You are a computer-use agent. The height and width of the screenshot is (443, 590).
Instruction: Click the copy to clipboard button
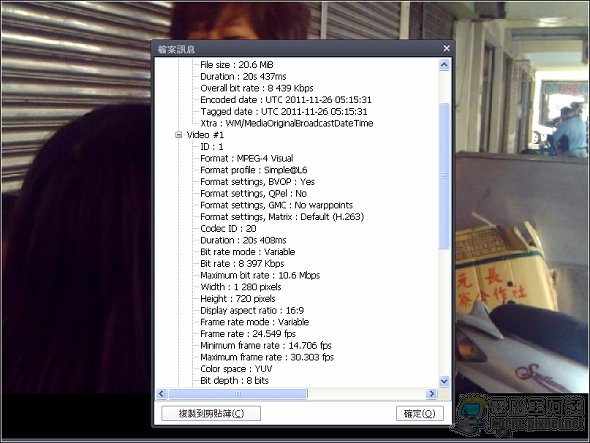click(211, 413)
